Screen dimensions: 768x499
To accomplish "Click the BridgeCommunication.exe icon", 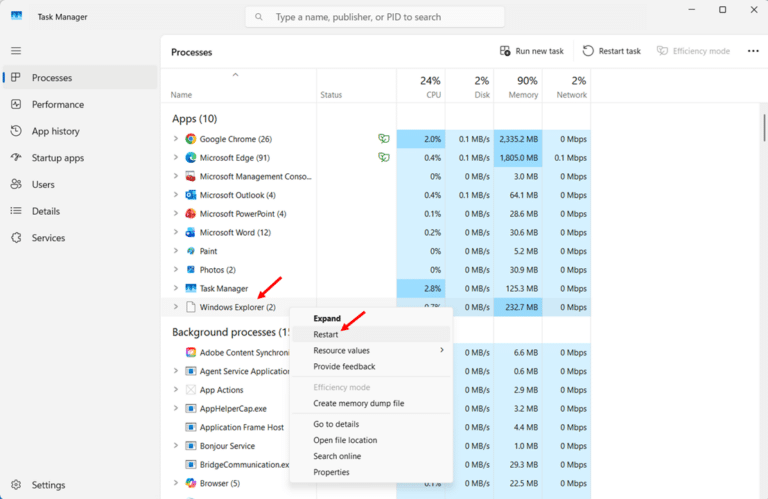I will coord(191,464).
